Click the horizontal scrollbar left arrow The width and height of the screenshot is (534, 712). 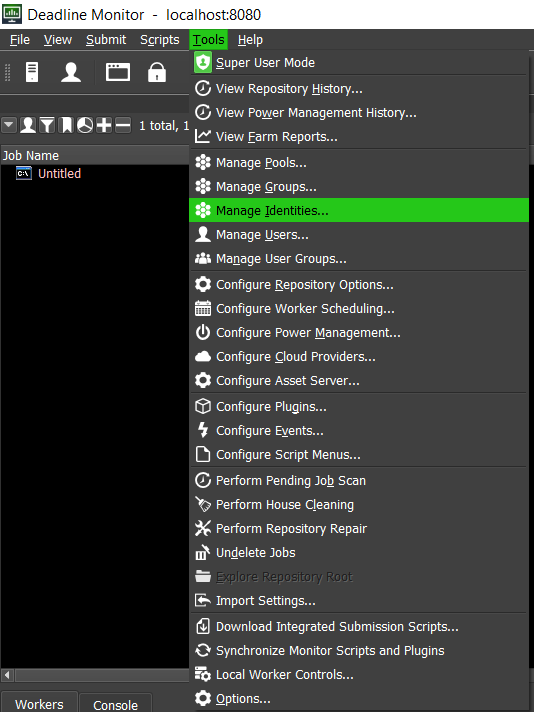coord(7,674)
